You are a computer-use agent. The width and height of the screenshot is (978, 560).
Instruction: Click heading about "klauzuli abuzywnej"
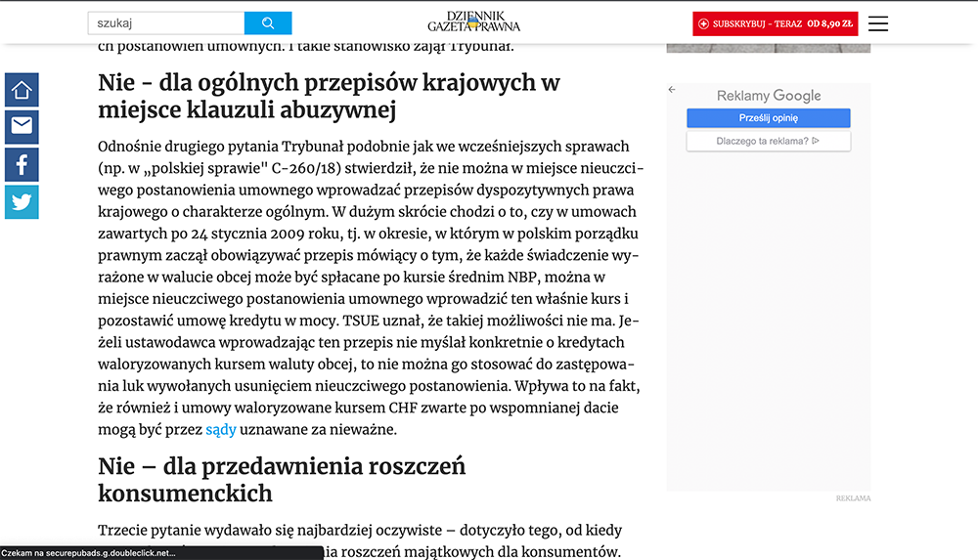(x=329, y=96)
